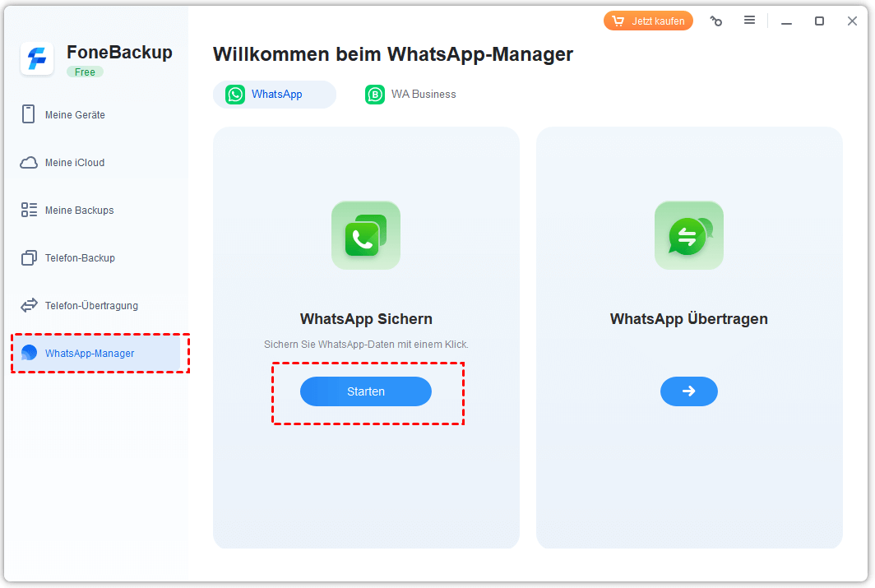Click the transfer arrows icon beside Telefon-Übertragung
Screen dimensions: 875x588
pyautogui.click(x=29, y=305)
